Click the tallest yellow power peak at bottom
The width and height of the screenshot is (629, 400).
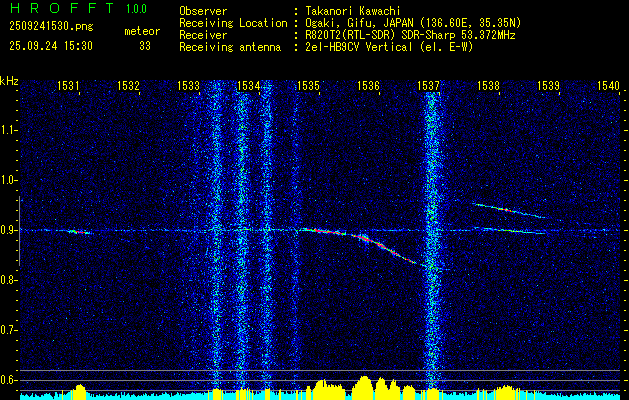click(364, 386)
